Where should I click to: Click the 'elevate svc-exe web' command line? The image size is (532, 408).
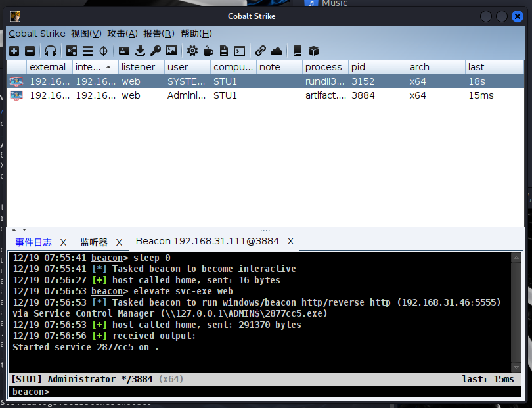tap(183, 291)
